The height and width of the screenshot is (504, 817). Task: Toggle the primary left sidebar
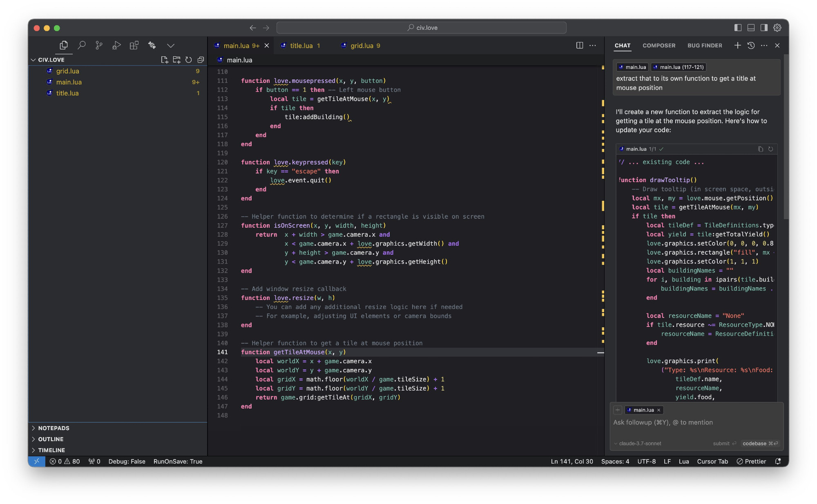click(x=738, y=28)
